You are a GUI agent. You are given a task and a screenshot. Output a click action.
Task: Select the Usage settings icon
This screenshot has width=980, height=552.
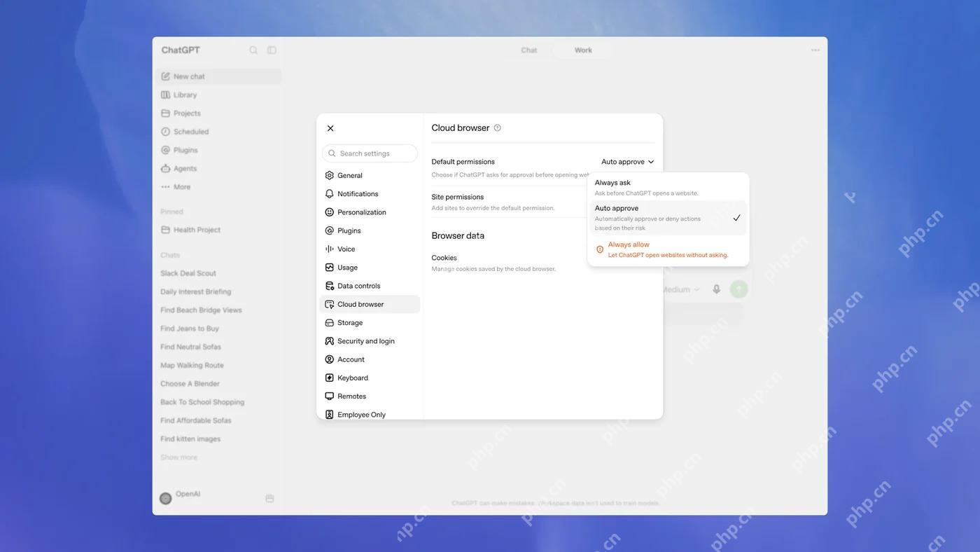pos(330,268)
